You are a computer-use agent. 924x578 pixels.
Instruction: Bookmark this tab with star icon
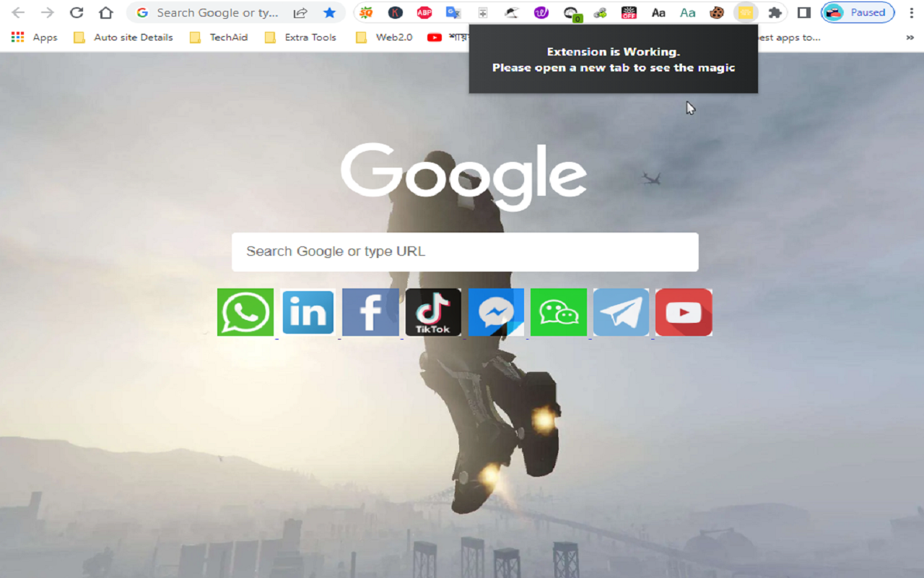(x=329, y=12)
